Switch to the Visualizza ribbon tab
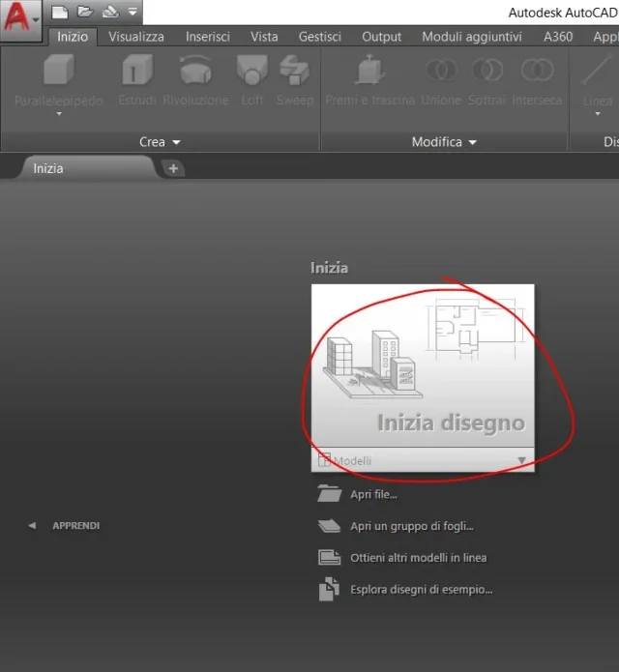The width and height of the screenshot is (619, 672). [135, 37]
